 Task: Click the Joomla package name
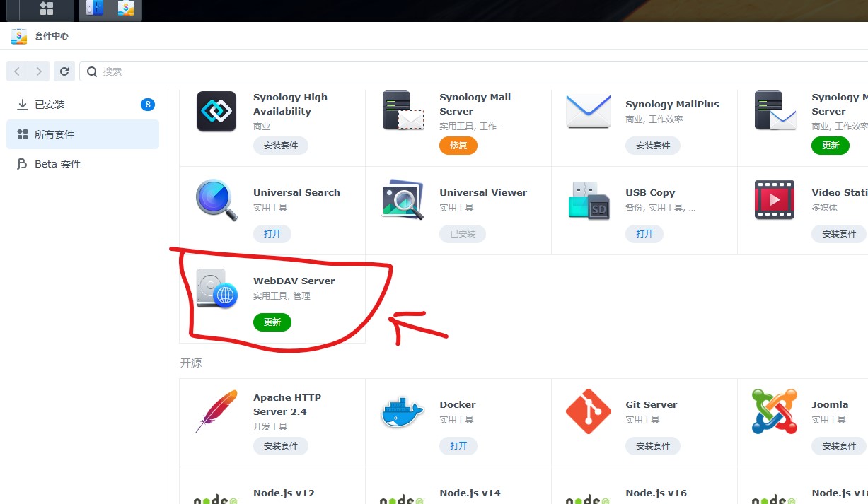[830, 405]
